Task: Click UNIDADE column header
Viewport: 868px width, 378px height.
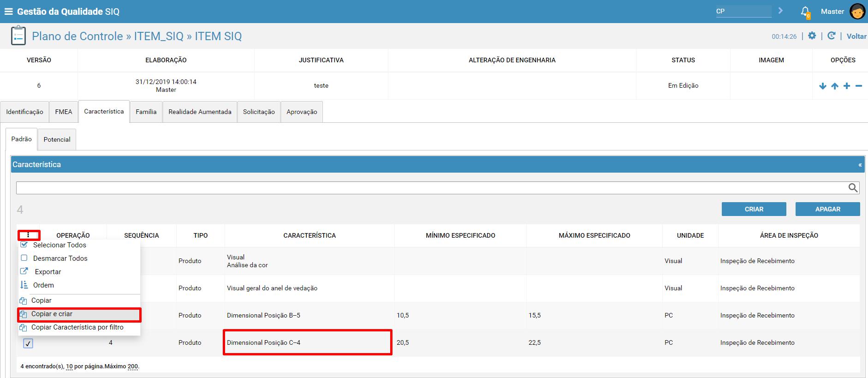Action: pyautogui.click(x=690, y=235)
